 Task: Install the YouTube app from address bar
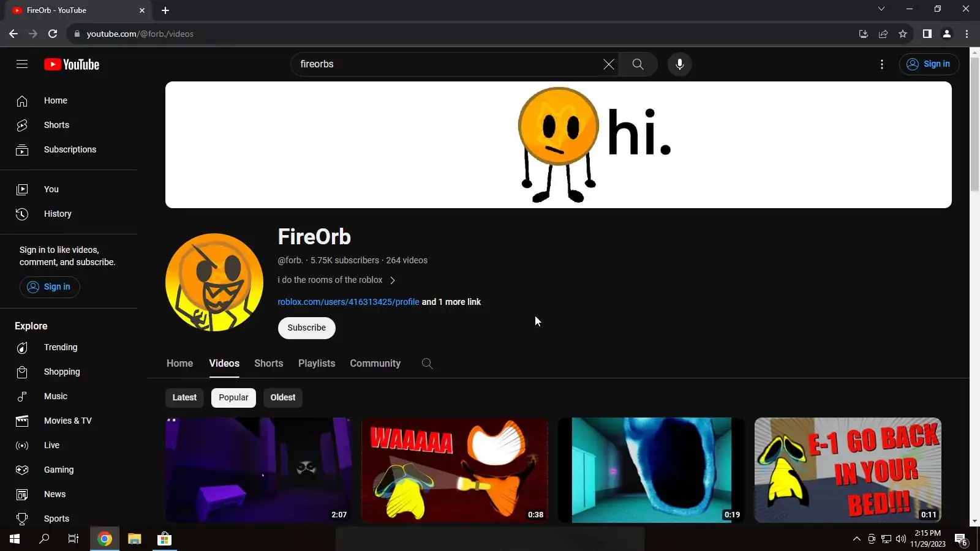(x=864, y=34)
